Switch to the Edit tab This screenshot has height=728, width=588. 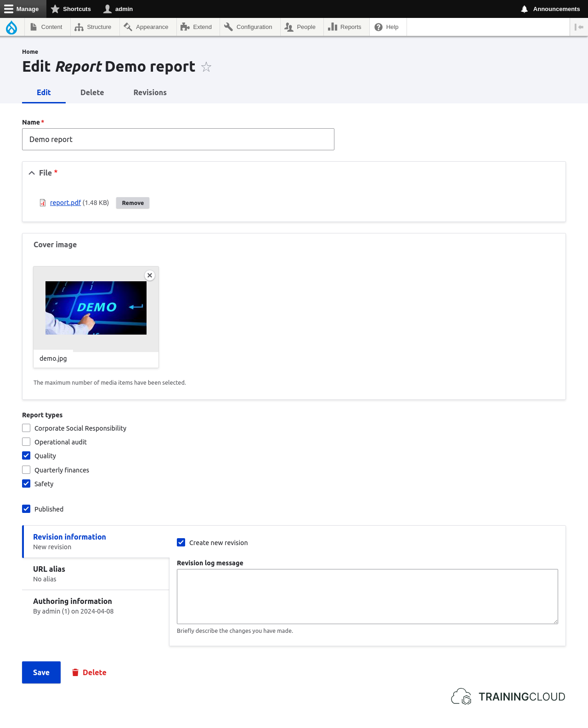click(44, 92)
